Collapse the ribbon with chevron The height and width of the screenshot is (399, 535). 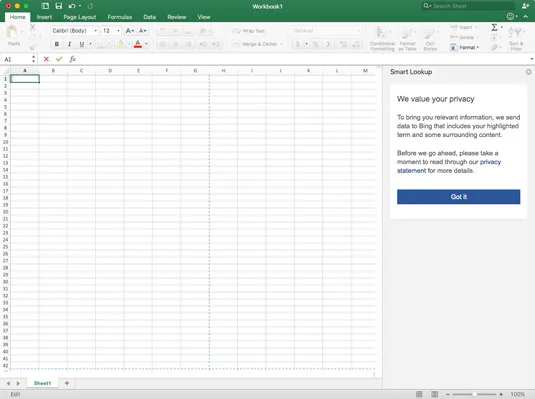(526, 16)
